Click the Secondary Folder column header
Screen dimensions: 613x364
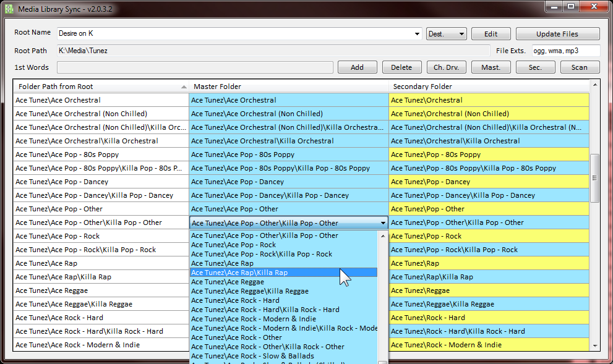(x=489, y=87)
